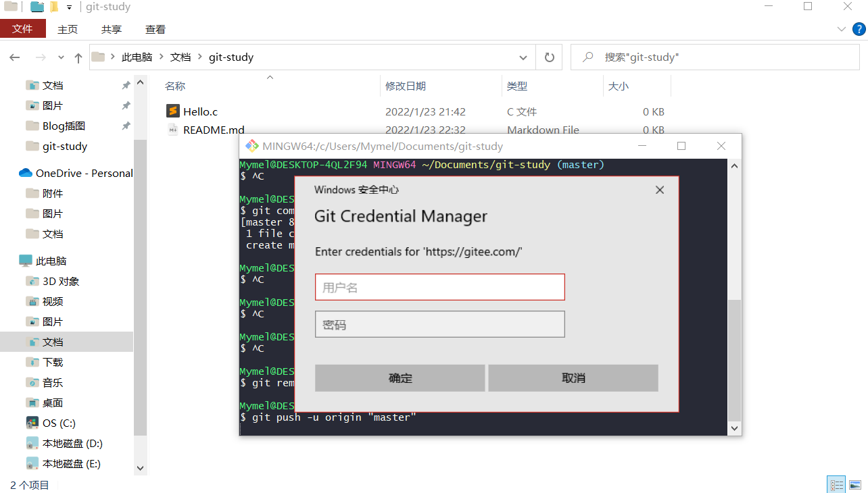Open 本地磁盘 (D:) drive
This screenshot has height=493, width=868.
coord(72,443)
